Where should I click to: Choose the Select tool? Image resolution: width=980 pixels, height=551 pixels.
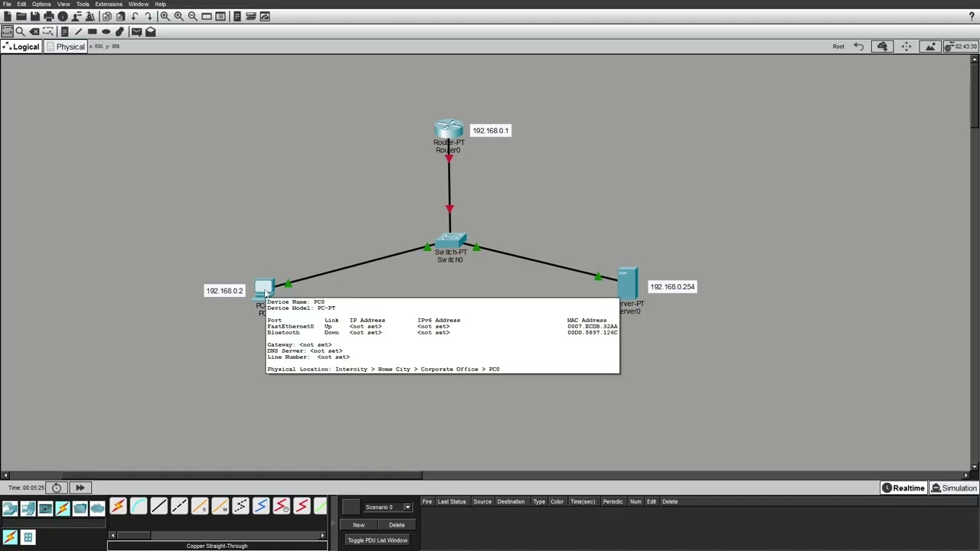point(7,31)
